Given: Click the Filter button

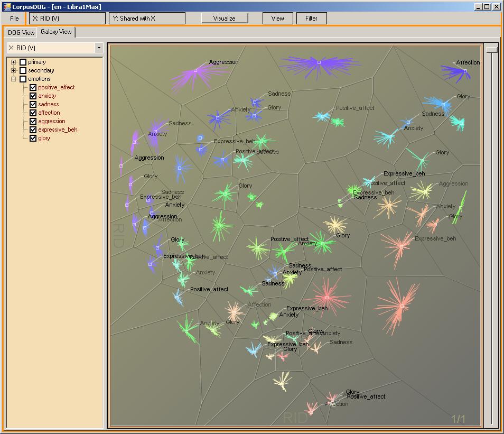Looking at the screenshot, I should [x=311, y=18].
